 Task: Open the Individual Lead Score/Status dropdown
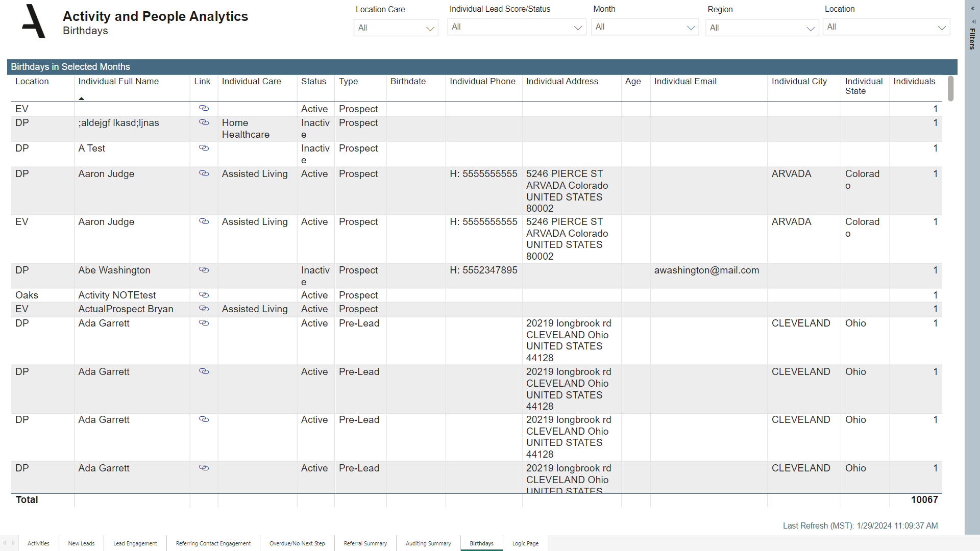(x=517, y=27)
